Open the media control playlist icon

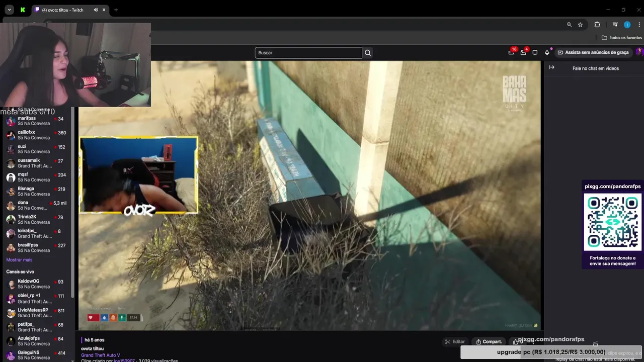tap(615, 25)
